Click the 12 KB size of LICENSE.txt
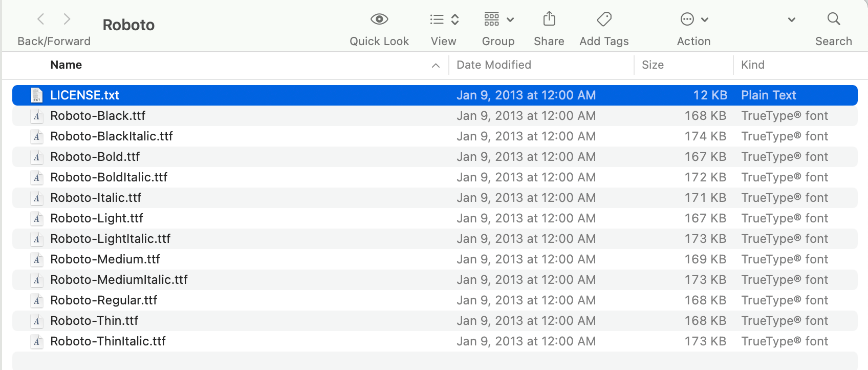The image size is (868, 370). 710,95
